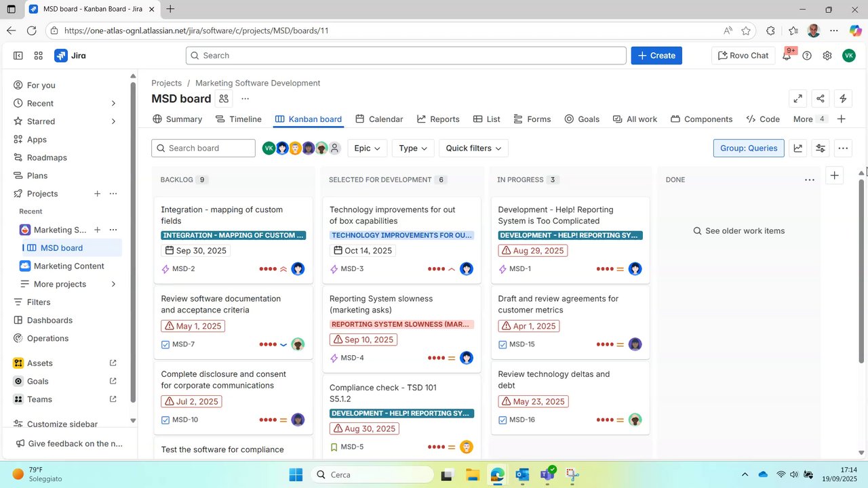868x488 pixels.
Task: Expand Starred submenu chevron in sidebar
Action: [x=113, y=121]
